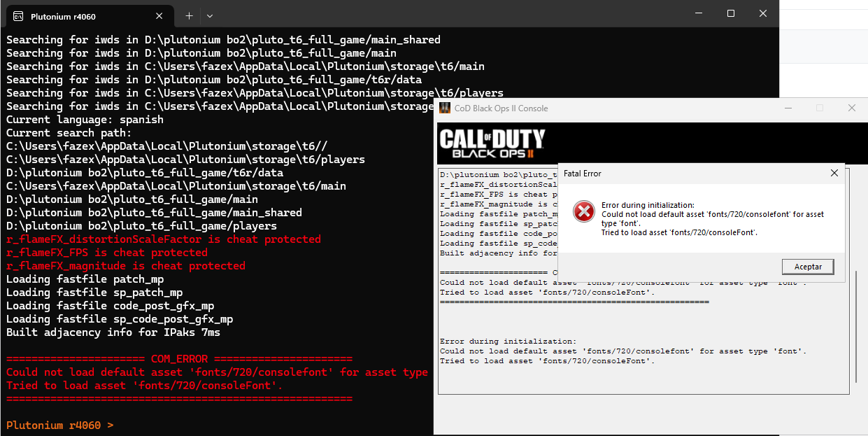Minimize the CoD Black Ops II Console
The width and height of the screenshot is (868, 436).
point(788,108)
